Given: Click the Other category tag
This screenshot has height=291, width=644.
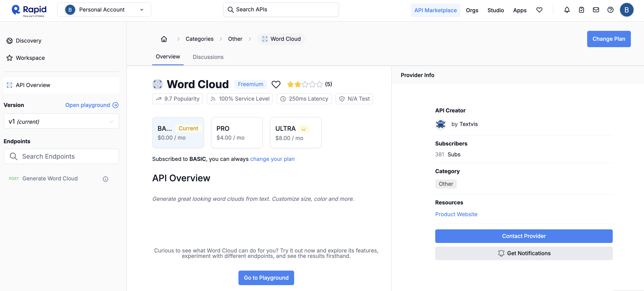Looking at the screenshot, I should click(446, 184).
